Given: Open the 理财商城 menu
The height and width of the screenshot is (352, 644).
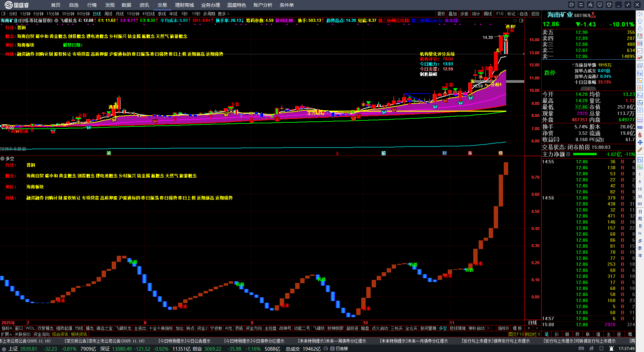Looking at the screenshot, I should pyautogui.click(x=184, y=5).
